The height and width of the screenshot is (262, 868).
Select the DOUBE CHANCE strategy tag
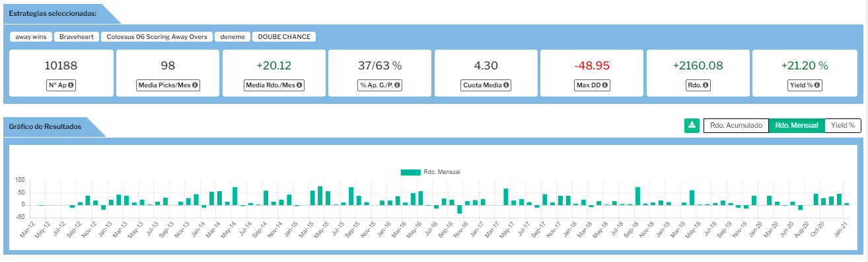(x=284, y=37)
